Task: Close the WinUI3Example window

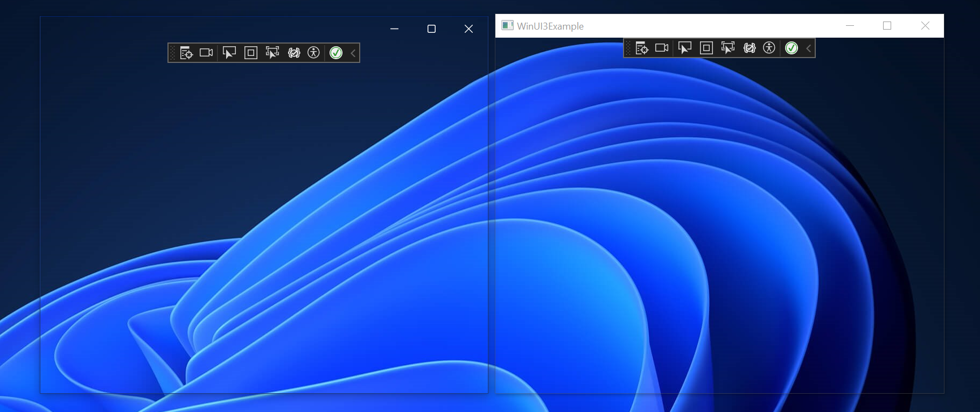Action: tap(925, 25)
